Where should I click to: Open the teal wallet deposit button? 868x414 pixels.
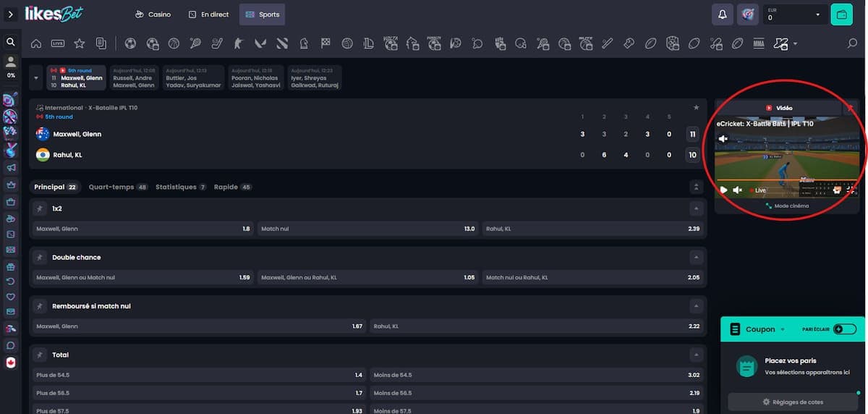point(841,14)
